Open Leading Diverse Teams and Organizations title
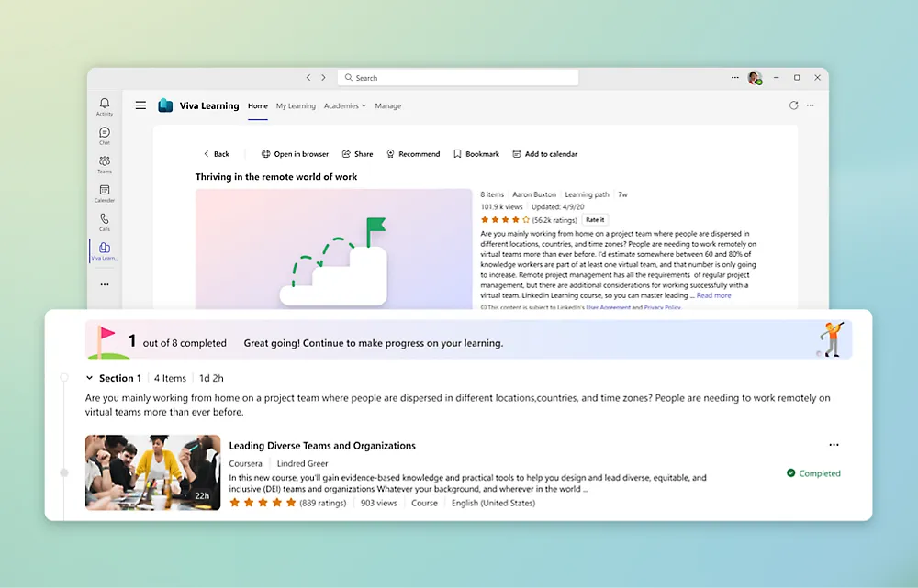Image resolution: width=918 pixels, height=588 pixels. pyautogui.click(x=322, y=445)
